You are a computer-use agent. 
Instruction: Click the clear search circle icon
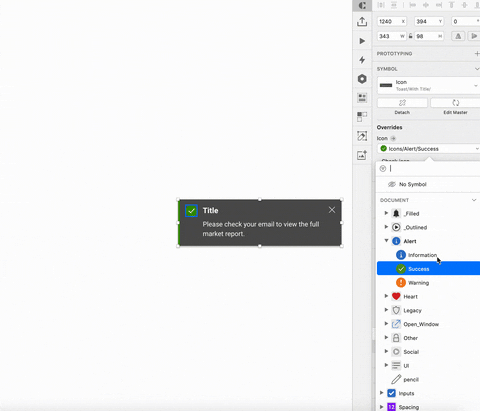click(x=383, y=169)
